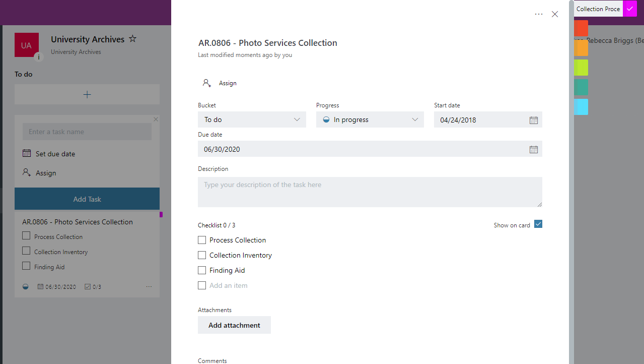The width and height of the screenshot is (644, 364).
Task: Click the In progress status icon on the card
Action: click(25, 286)
